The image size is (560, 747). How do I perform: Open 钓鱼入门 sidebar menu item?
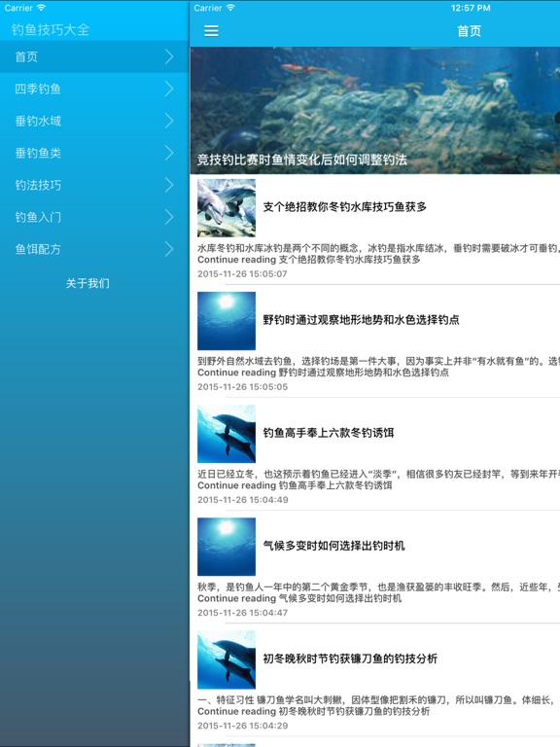(x=94, y=217)
